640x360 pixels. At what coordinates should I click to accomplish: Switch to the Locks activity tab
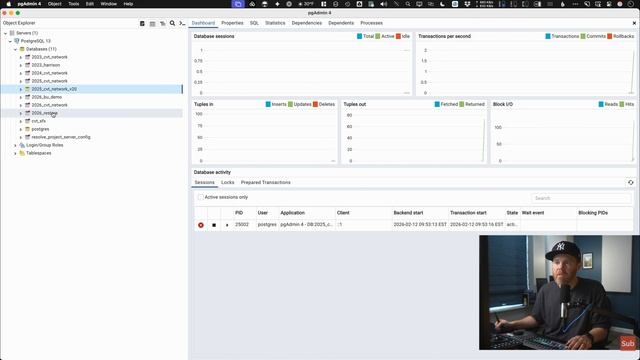(x=228, y=182)
